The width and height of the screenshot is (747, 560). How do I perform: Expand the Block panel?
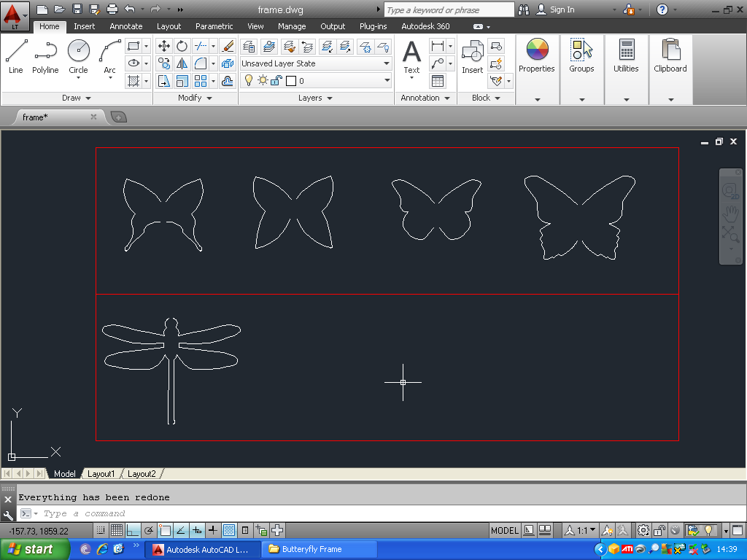(486, 98)
